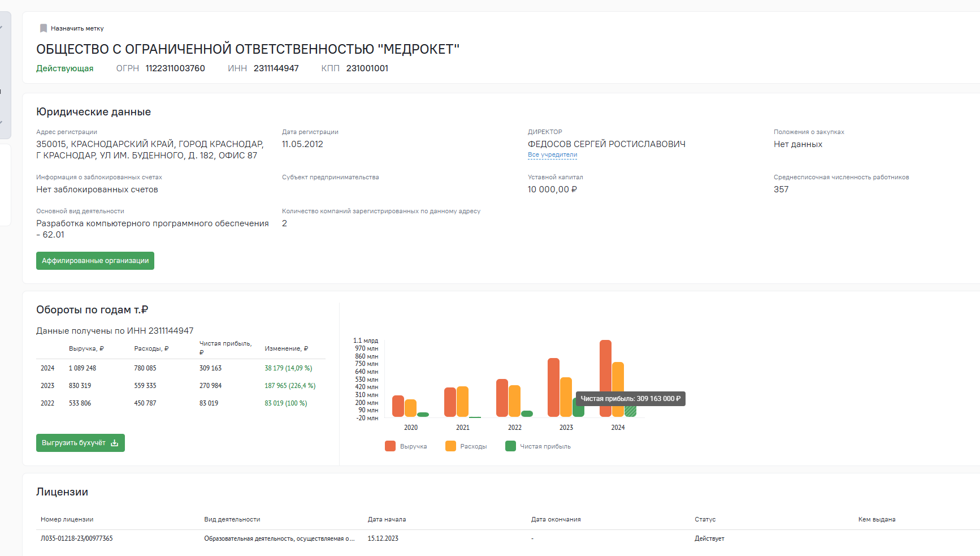Click the truncated Образовательная деятельность license text
The height and width of the screenshot is (556, 980).
279,538
